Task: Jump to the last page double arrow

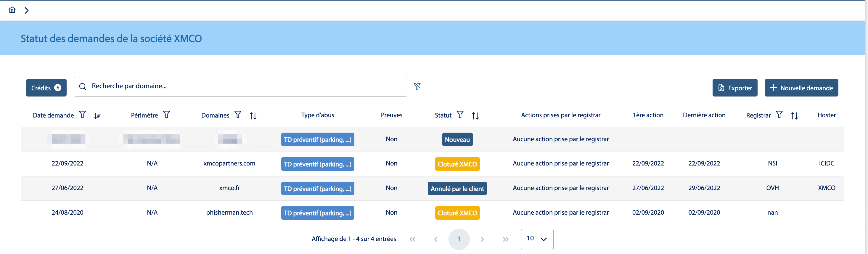Action: tap(505, 239)
